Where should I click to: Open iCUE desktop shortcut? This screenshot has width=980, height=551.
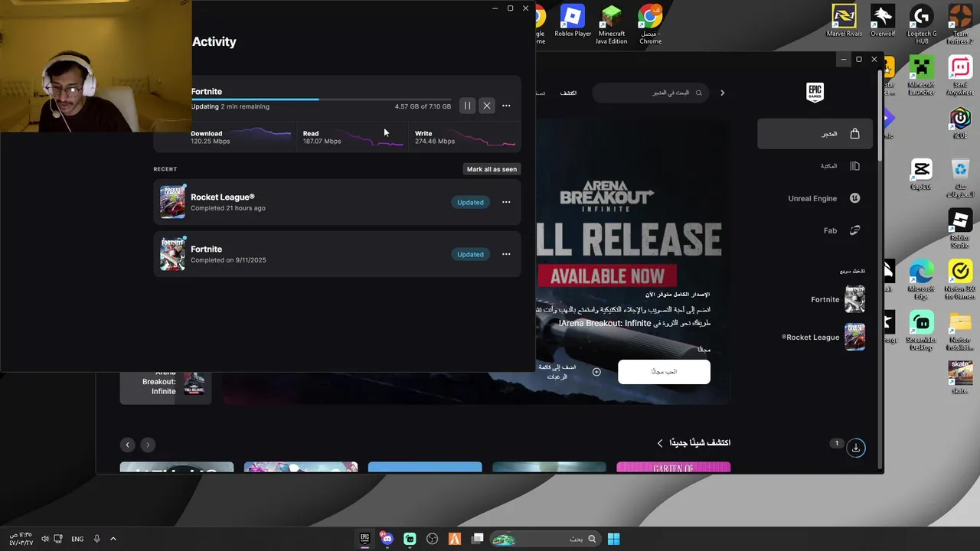[960, 122]
